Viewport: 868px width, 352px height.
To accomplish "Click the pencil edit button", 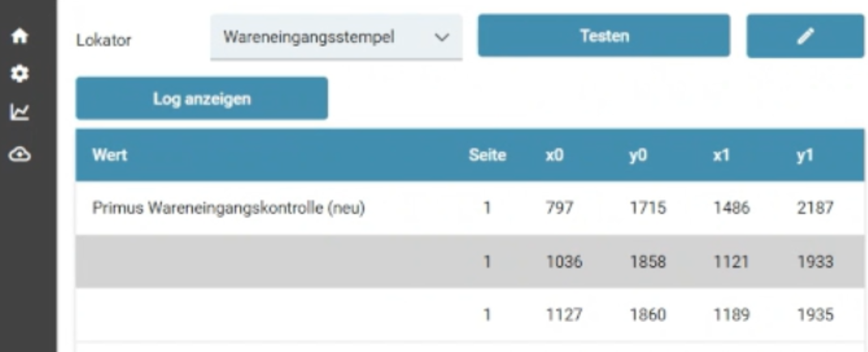I will tap(805, 36).
